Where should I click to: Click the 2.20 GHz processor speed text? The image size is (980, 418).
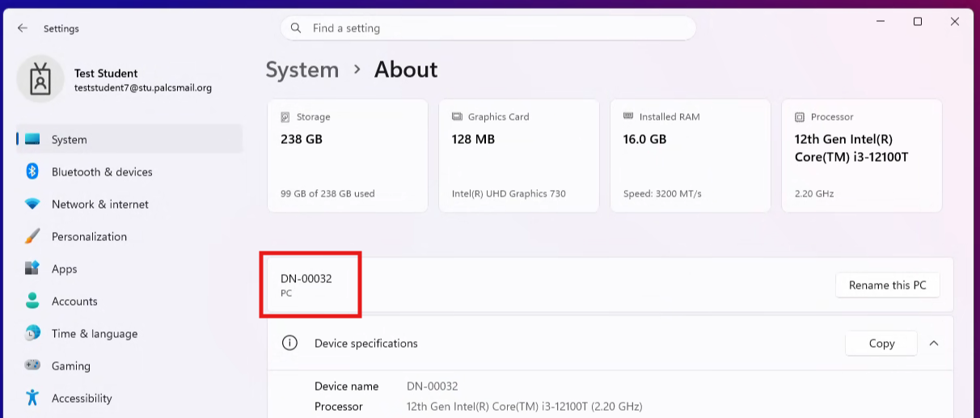pos(814,194)
